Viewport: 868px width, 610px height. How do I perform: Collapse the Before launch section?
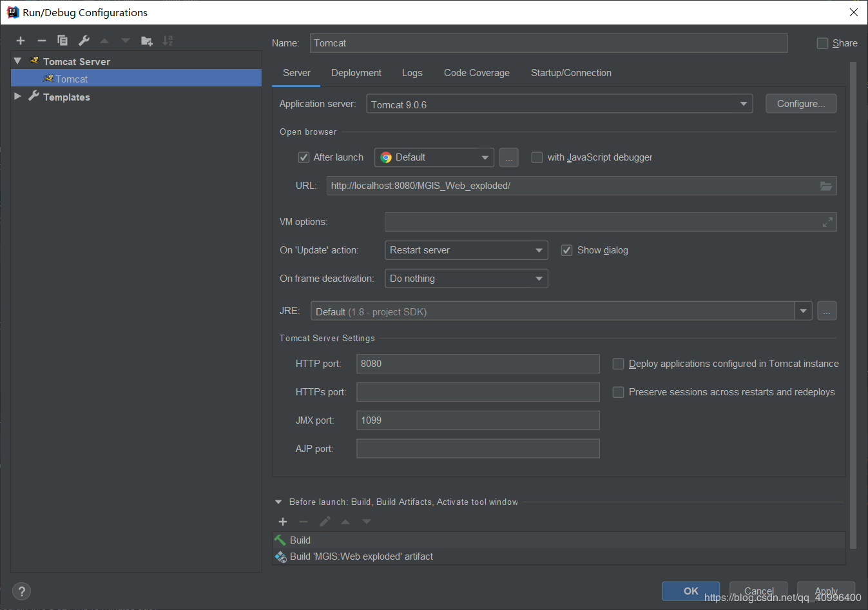pos(278,502)
